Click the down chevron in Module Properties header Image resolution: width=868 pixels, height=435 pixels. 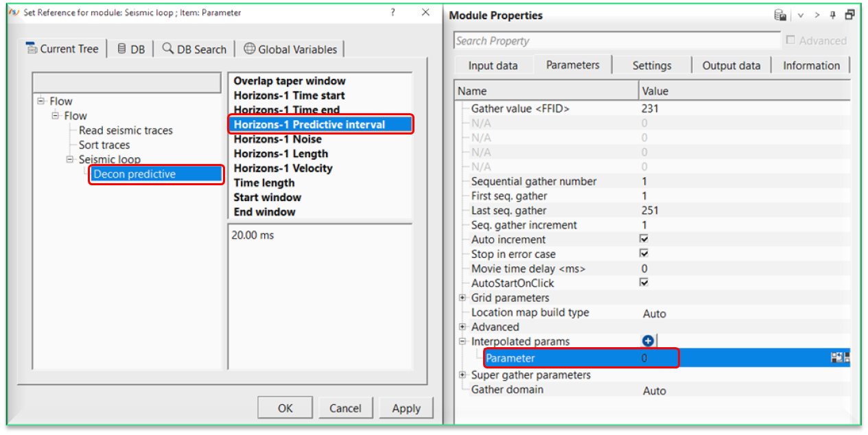pos(800,15)
